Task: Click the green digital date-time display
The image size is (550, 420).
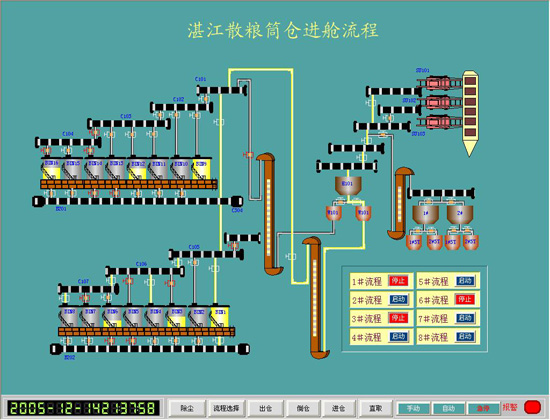Action: (x=82, y=408)
